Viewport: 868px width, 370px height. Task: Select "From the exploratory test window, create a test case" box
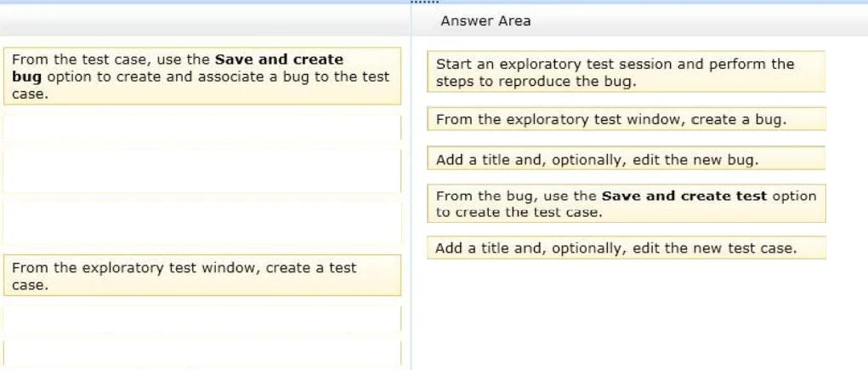(x=201, y=276)
